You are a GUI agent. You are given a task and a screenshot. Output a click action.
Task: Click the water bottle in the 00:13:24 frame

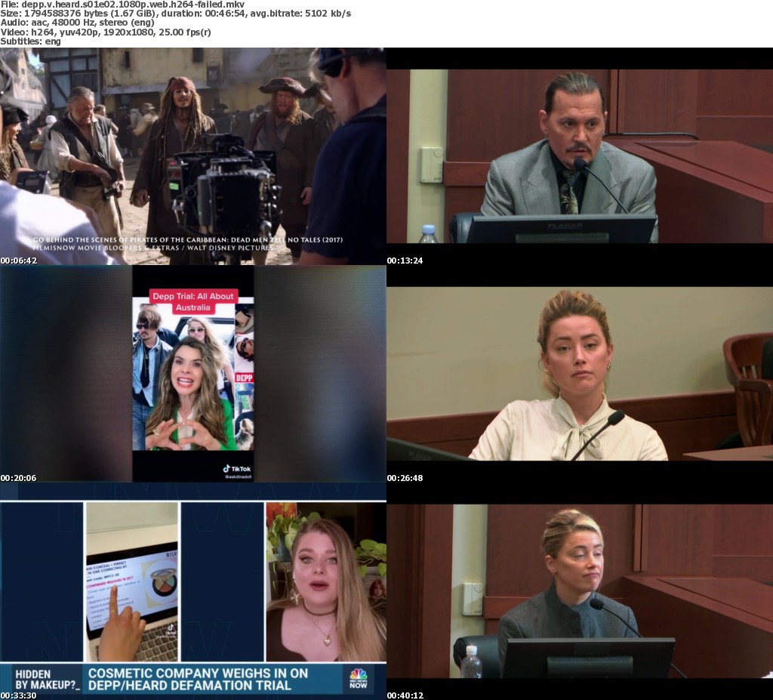click(428, 234)
